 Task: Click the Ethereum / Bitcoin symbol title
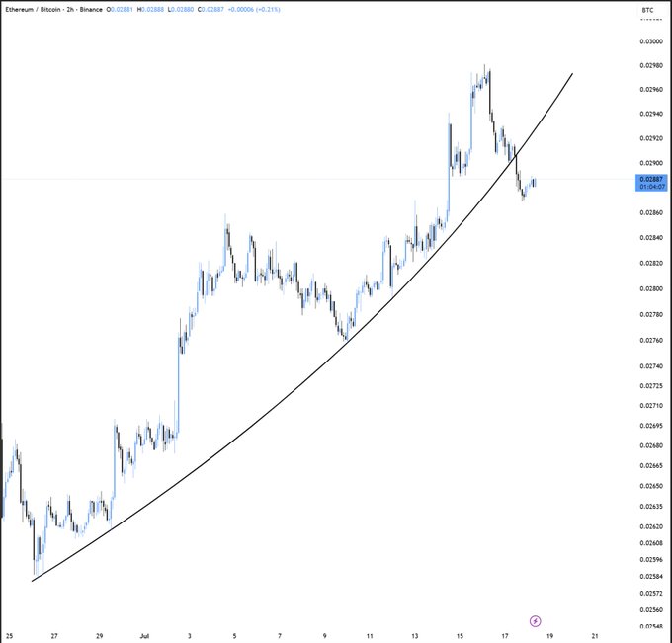pyautogui.click(x=33, y=9)
